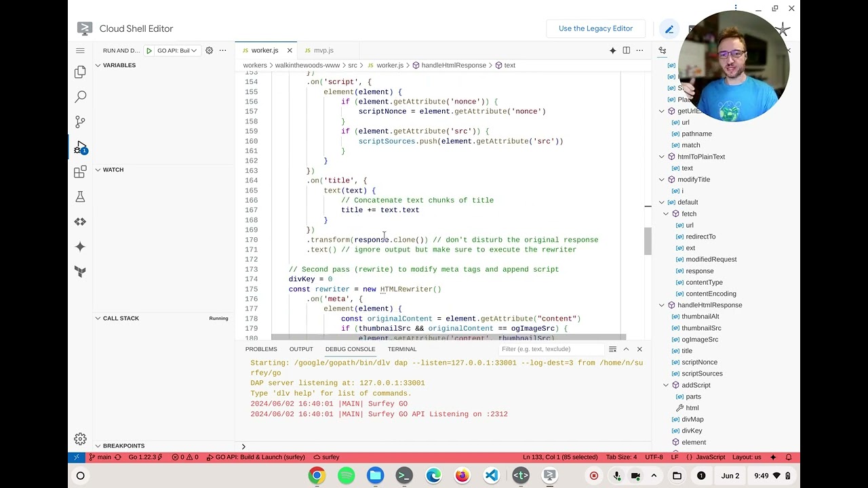Click the Gemini sparkle icon in the editor toolbar

pyautogui.click(x=612, y=50)
